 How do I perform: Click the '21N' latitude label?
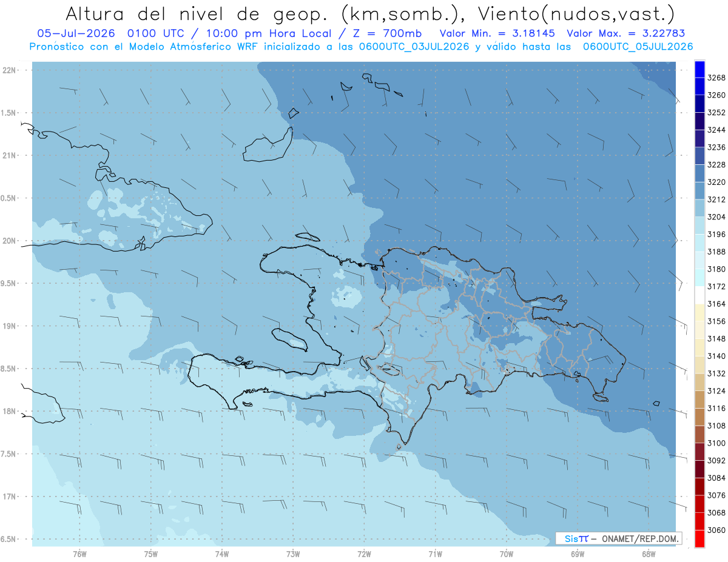tap(10, 155)
